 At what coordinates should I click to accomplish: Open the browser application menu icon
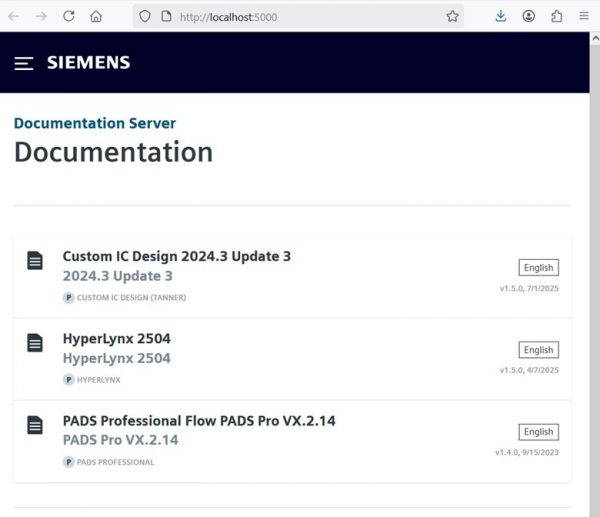584,16
